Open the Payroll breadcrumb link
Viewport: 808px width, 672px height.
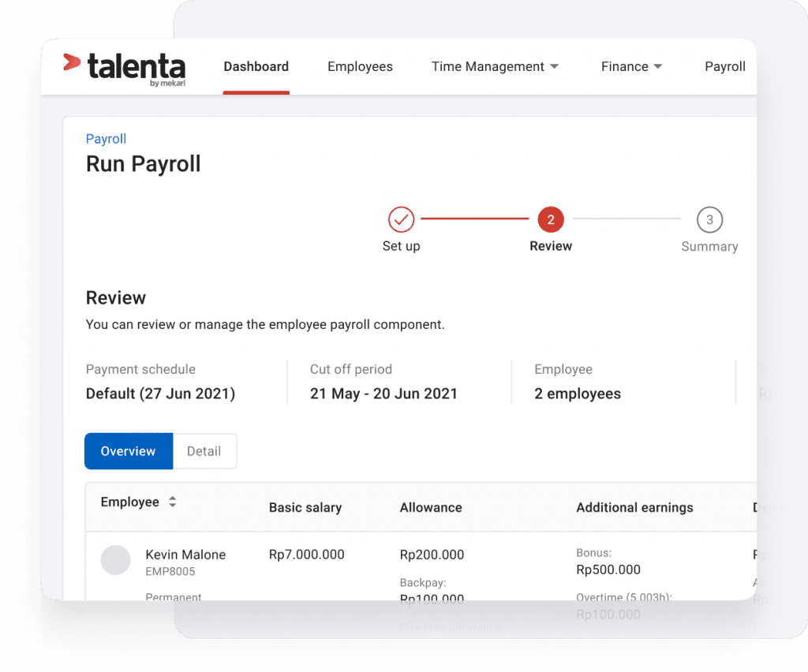(105, 139)
